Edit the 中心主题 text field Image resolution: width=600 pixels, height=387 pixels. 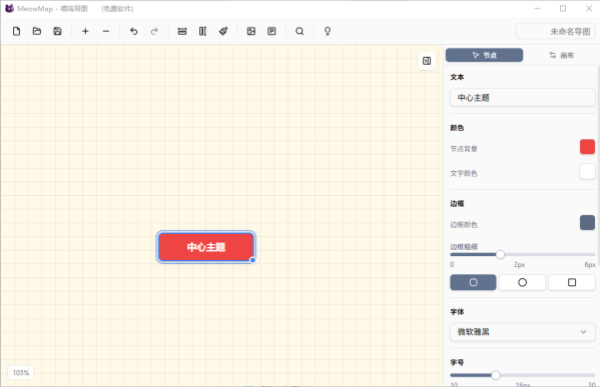click(522, 98)
